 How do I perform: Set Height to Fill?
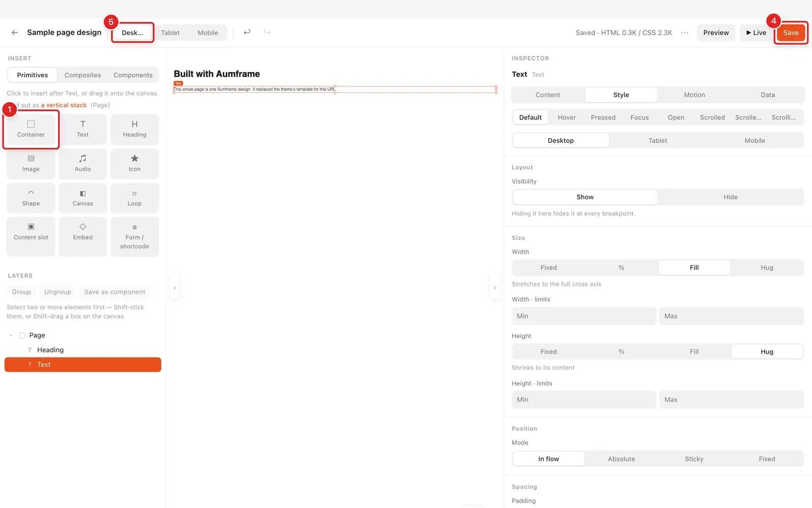[x=694, y=352]
